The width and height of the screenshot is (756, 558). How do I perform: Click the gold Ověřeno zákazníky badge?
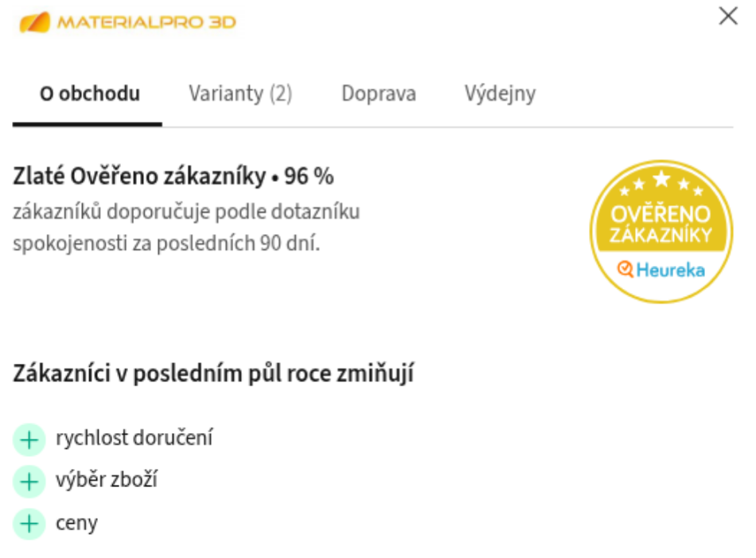point(661,232)
